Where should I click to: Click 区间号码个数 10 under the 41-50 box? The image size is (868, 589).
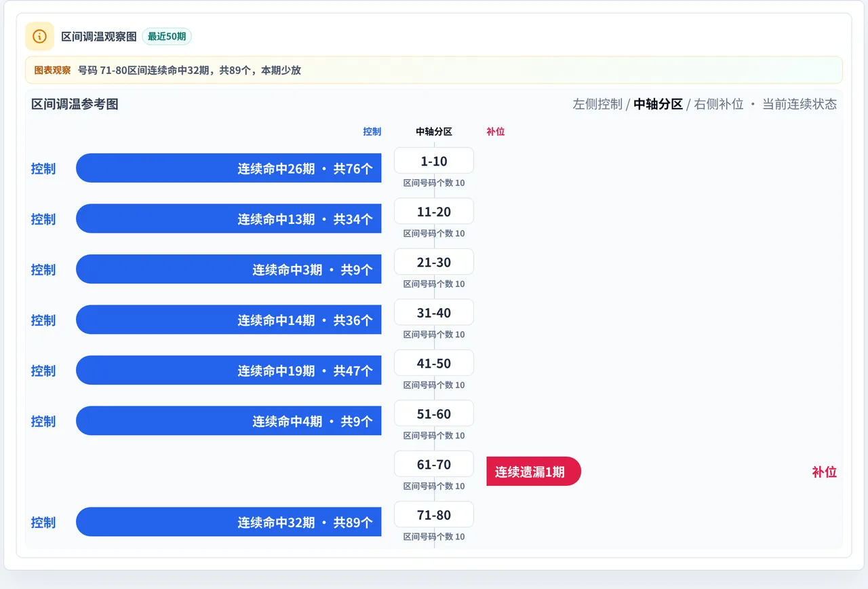pyautogui.click(x=434, y=385)
